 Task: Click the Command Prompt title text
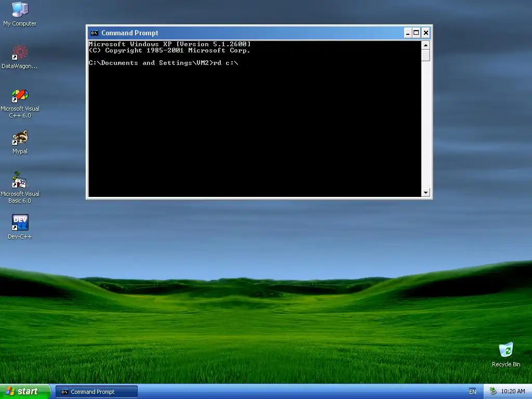(x=129, y=33)
